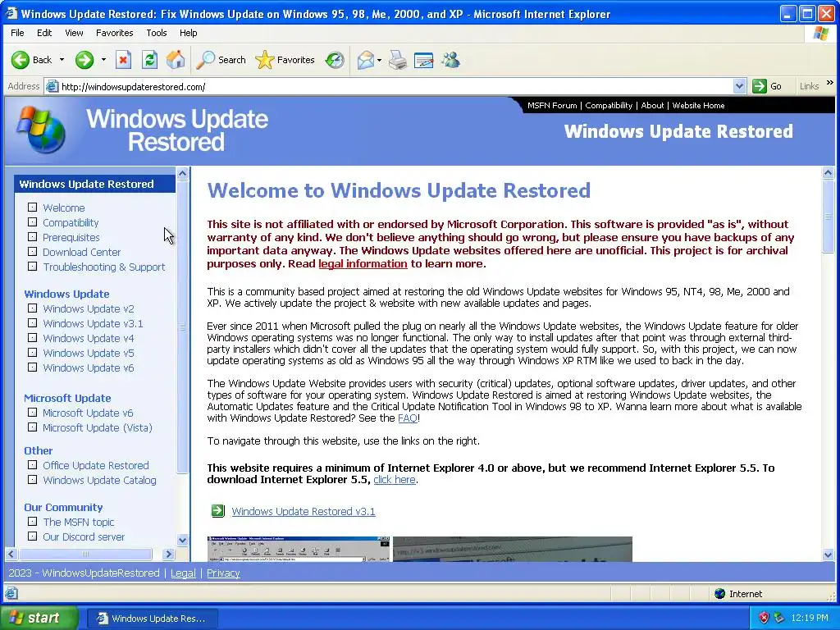Click the address bar URL field
Screen dimensions: 840x630
pyautogui.click(x=396, y=86)
